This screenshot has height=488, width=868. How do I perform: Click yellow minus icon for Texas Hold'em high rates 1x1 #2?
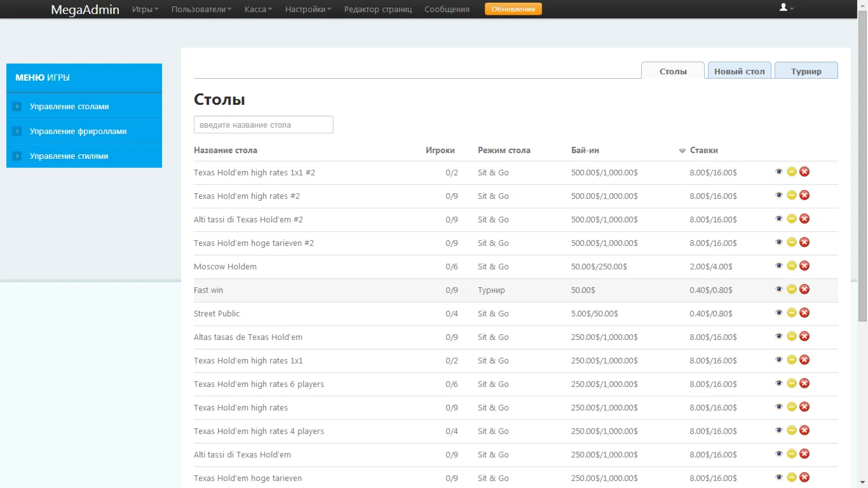(x=792, y=172)
